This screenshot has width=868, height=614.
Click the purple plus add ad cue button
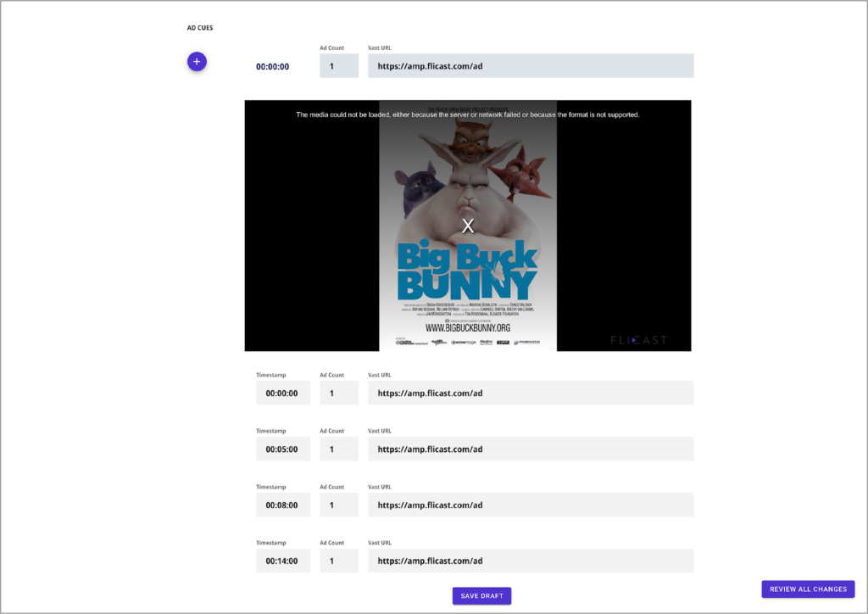pyautogui.click(x=197, y=61)
